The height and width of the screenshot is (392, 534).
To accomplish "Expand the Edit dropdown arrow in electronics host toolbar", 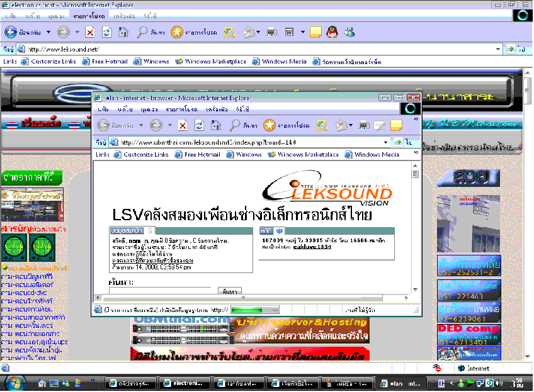I will click(x=302, y=32).
